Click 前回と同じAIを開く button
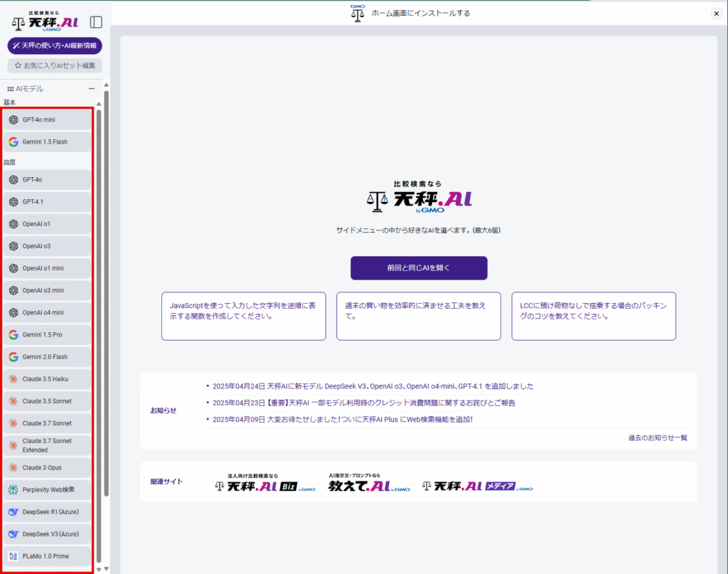 pyautogui.click(x=419, y=268)
